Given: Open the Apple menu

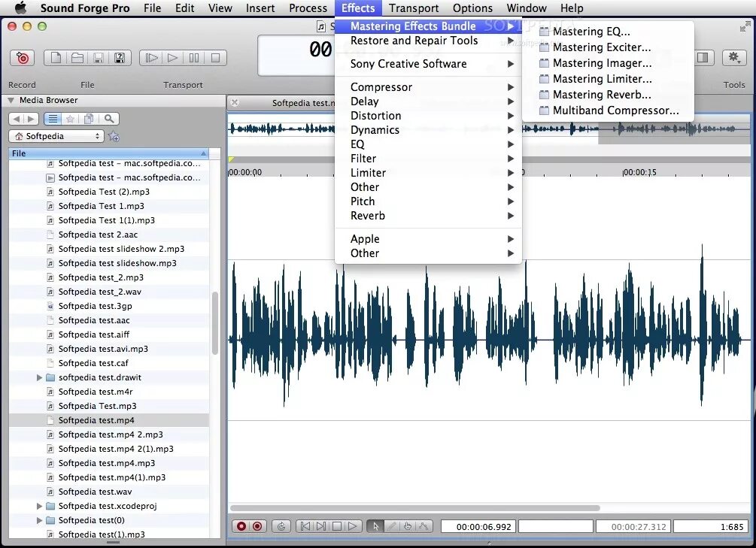Looking at the screenshot, I should pyautogui.click(x=21, y=8).
